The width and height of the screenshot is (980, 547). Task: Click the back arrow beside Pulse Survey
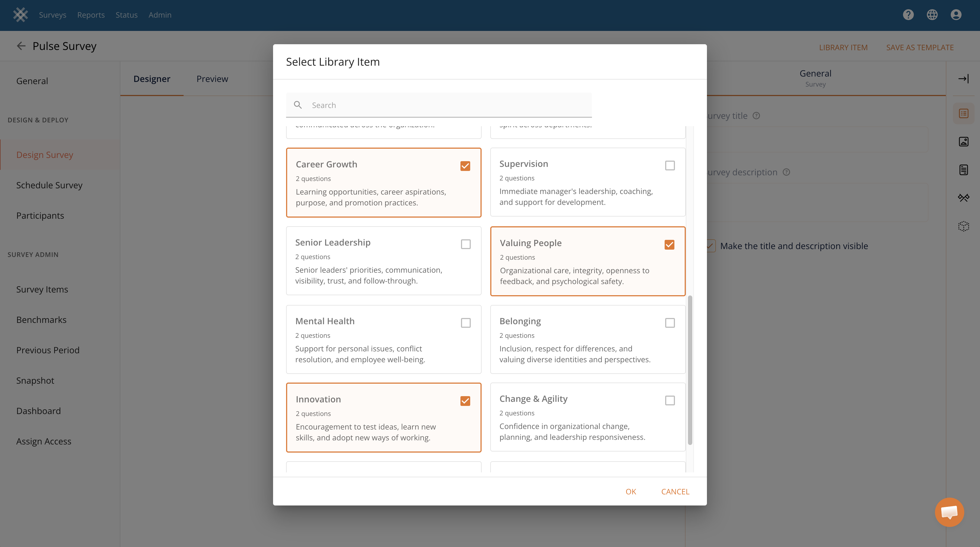[x=21, y=46]
